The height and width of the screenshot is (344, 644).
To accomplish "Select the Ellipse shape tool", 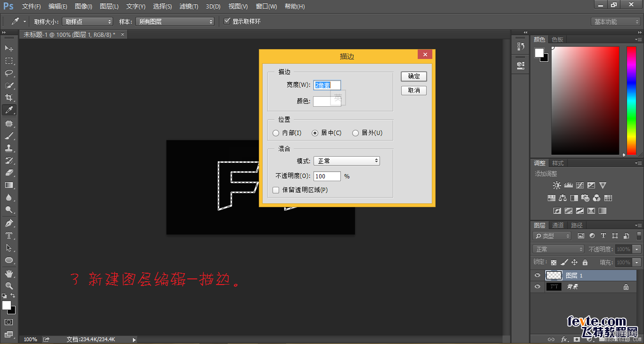I will [8, 260].
